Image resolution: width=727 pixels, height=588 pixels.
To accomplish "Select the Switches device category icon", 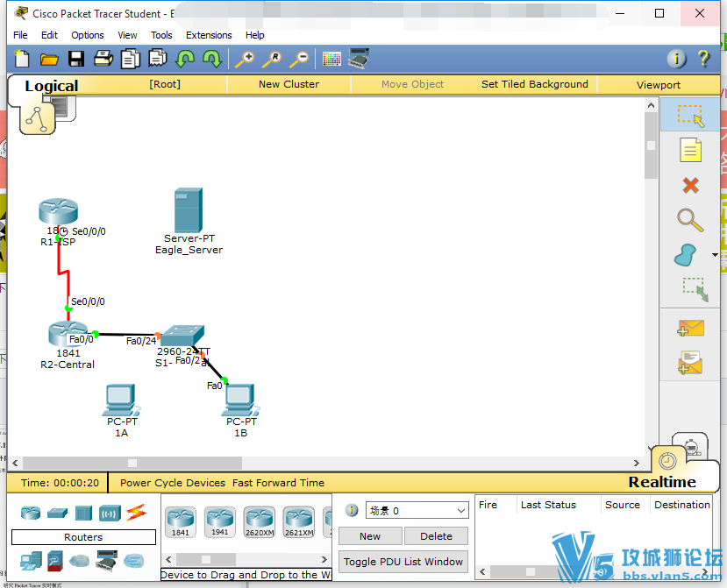I will 57,513.
